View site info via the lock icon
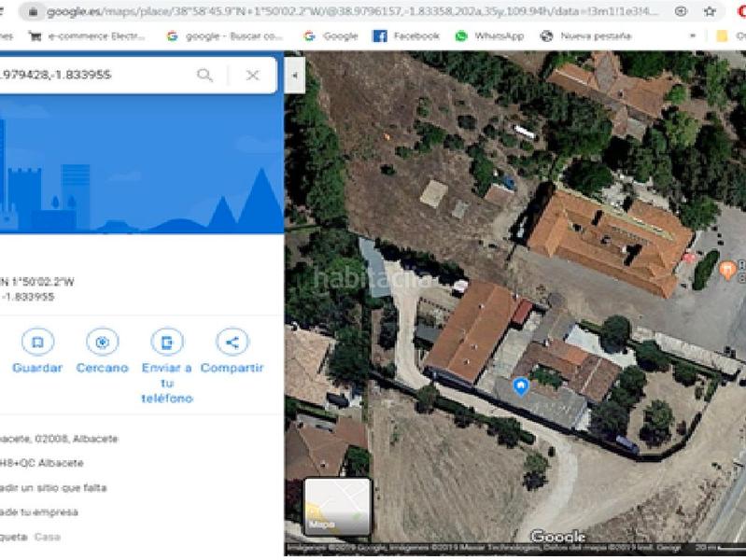The height and width of the screenshot is (560, 746). [34, 12]
